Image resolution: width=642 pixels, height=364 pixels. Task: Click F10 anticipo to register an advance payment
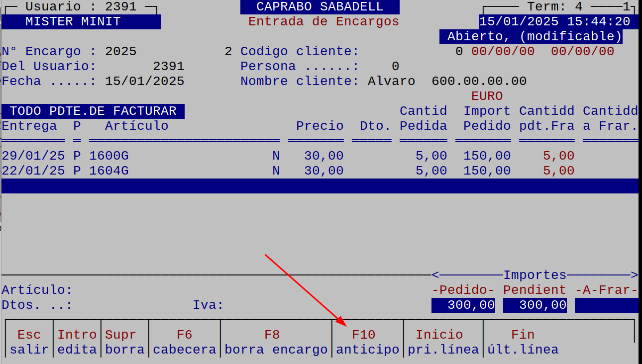tap(364, 342)
